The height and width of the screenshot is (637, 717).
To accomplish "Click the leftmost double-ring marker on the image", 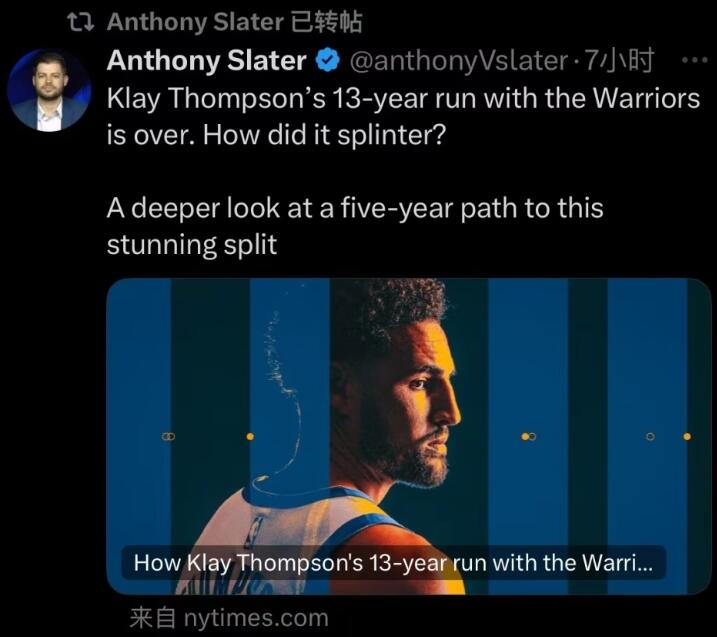I will (168, 436).
